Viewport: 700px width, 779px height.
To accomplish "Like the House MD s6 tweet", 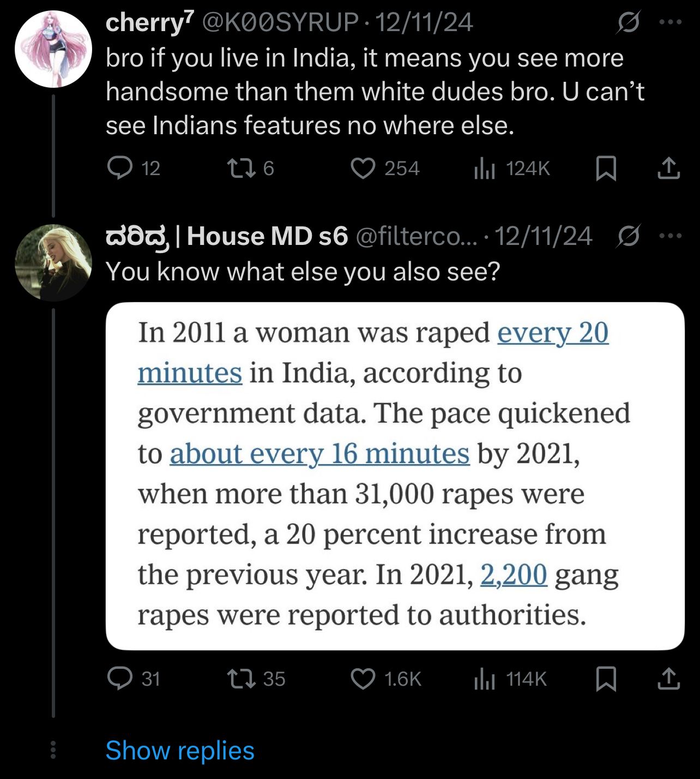I will coord(362,679).
